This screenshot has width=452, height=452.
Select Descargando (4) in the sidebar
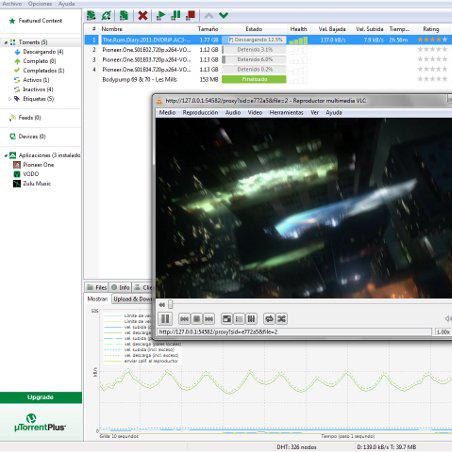point(43,52)
